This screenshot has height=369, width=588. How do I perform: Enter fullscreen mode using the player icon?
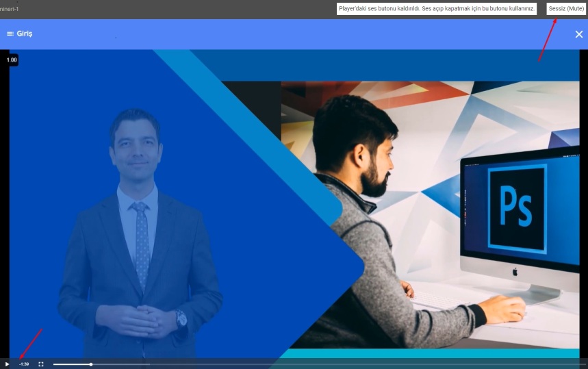coord(41,364)
